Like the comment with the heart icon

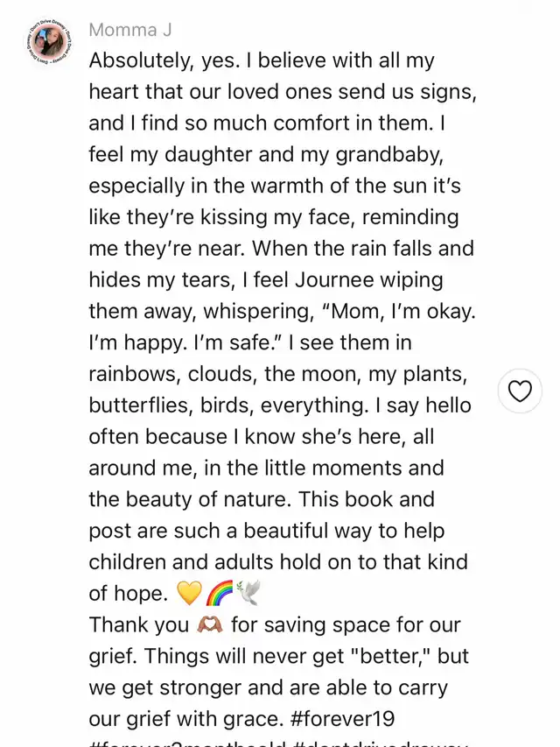520,391
